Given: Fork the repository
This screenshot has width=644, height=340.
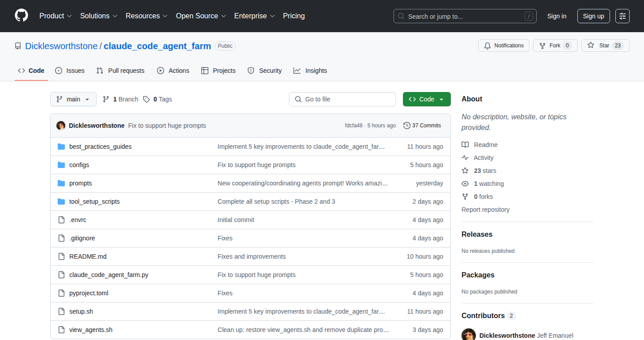Looking at the screenshot, I should click(x=555, y=46).
